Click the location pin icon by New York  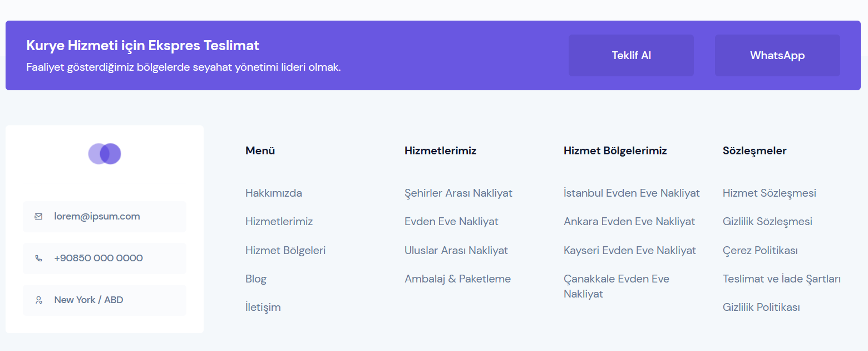pos(38,300)
